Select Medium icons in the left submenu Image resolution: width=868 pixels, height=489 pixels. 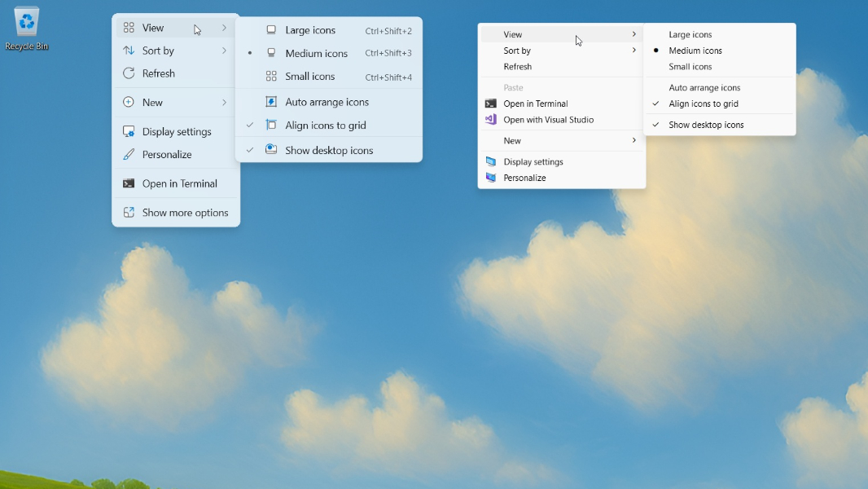(329, 53)
